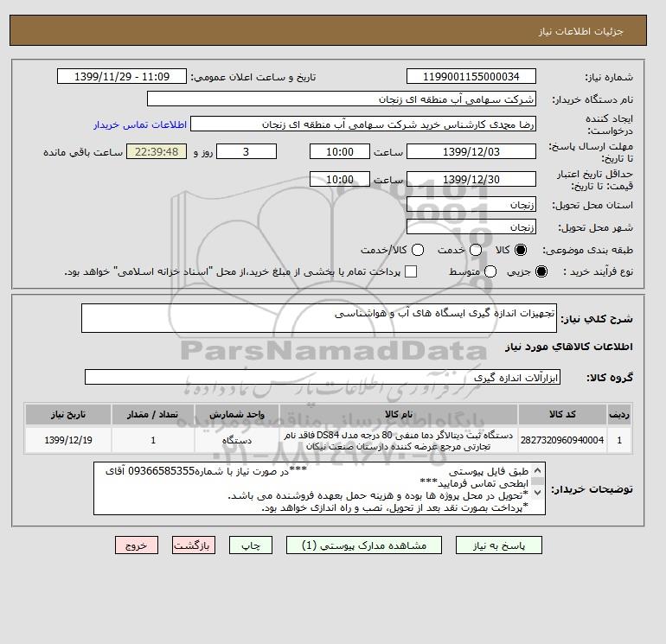Click the چاپ print button
Image resolution: width=666 pixels, height=644 pixels.
point(251,545)
